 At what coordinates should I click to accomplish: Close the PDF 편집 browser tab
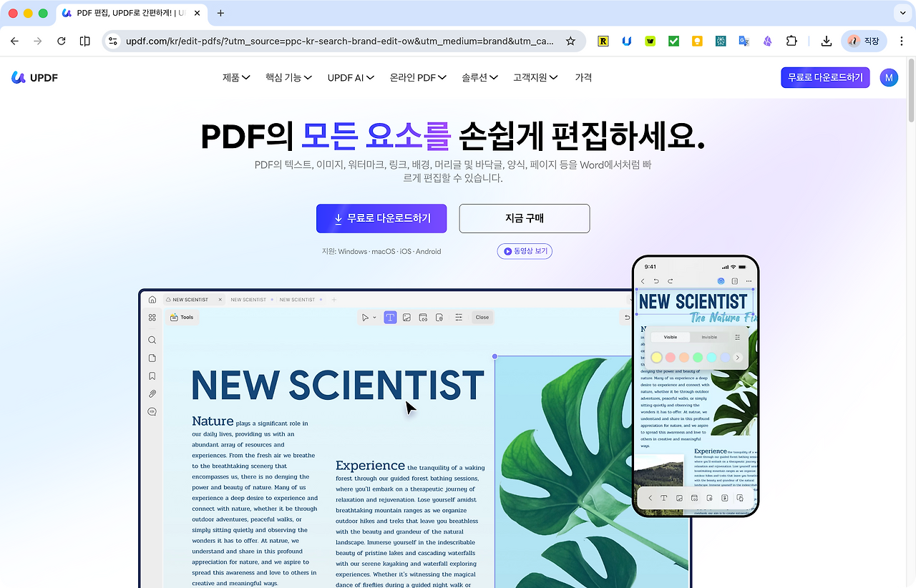tap(198, 13)
